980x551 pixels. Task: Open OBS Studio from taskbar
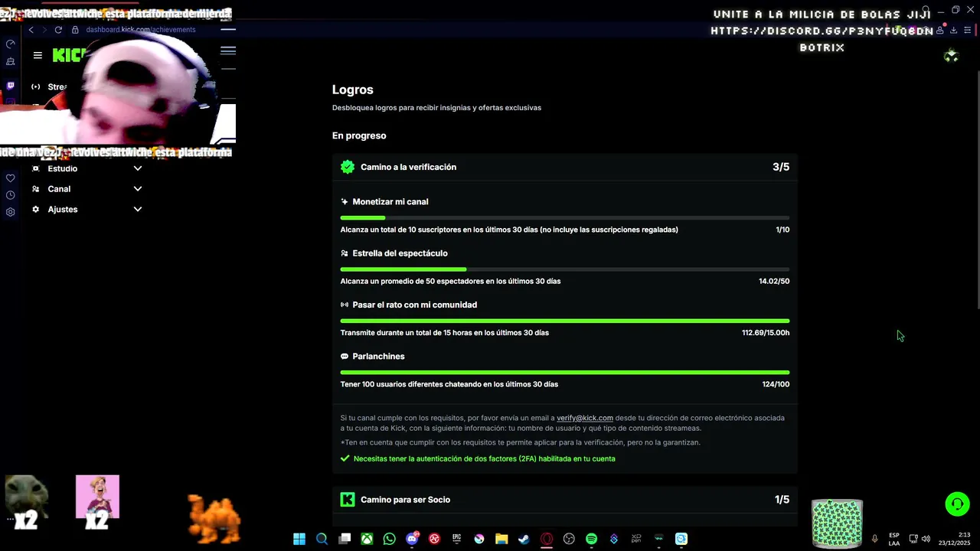[x=569, y=539]
